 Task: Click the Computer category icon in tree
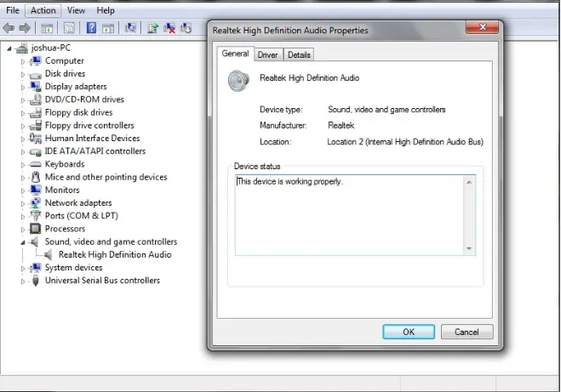35,61
